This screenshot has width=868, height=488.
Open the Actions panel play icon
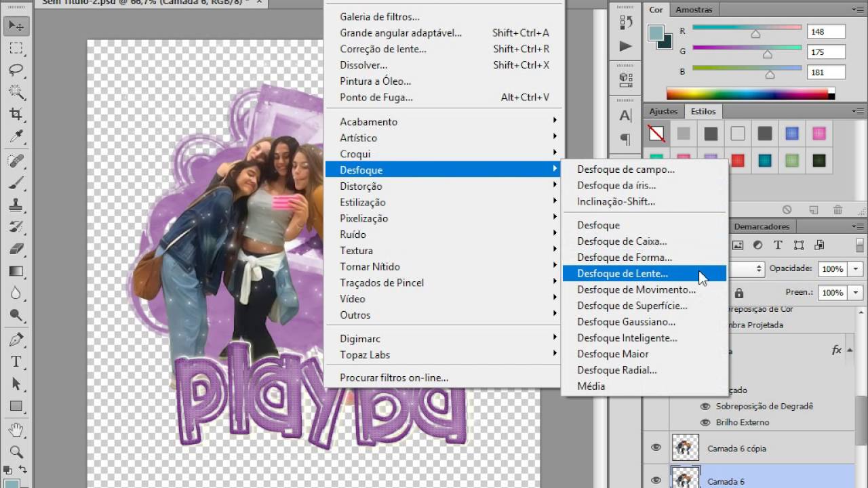pyautogui.click(x=626, y=46)
